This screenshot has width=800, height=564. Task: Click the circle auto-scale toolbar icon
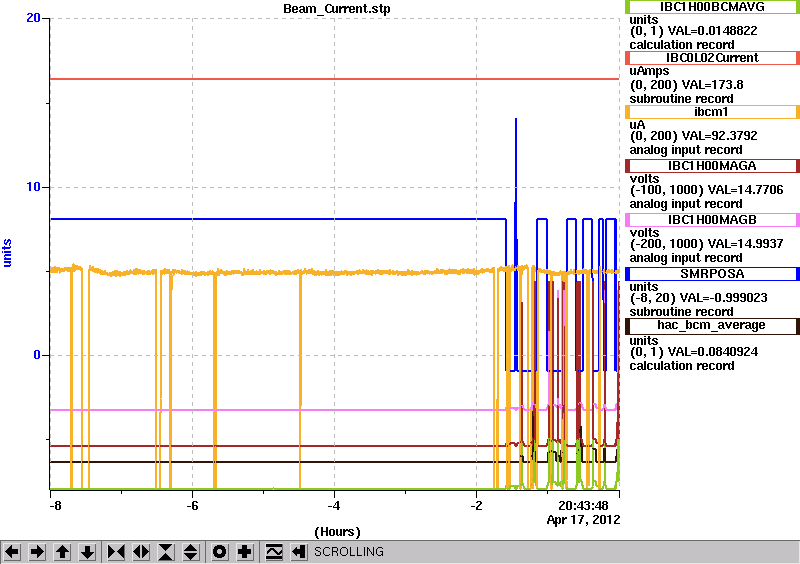pos(220,552)
